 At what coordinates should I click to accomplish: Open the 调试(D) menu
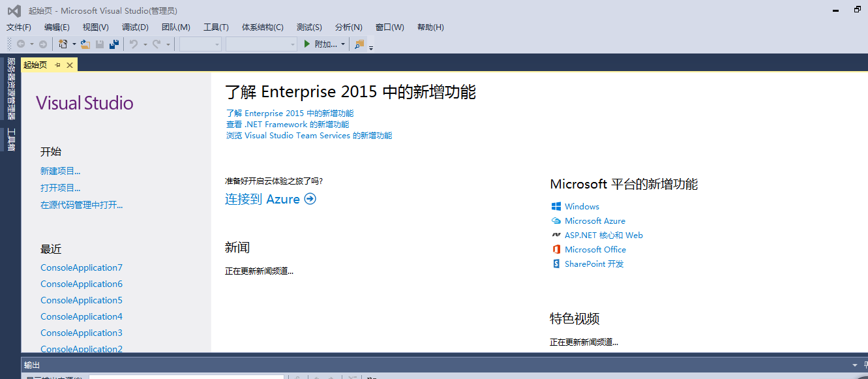135,27
